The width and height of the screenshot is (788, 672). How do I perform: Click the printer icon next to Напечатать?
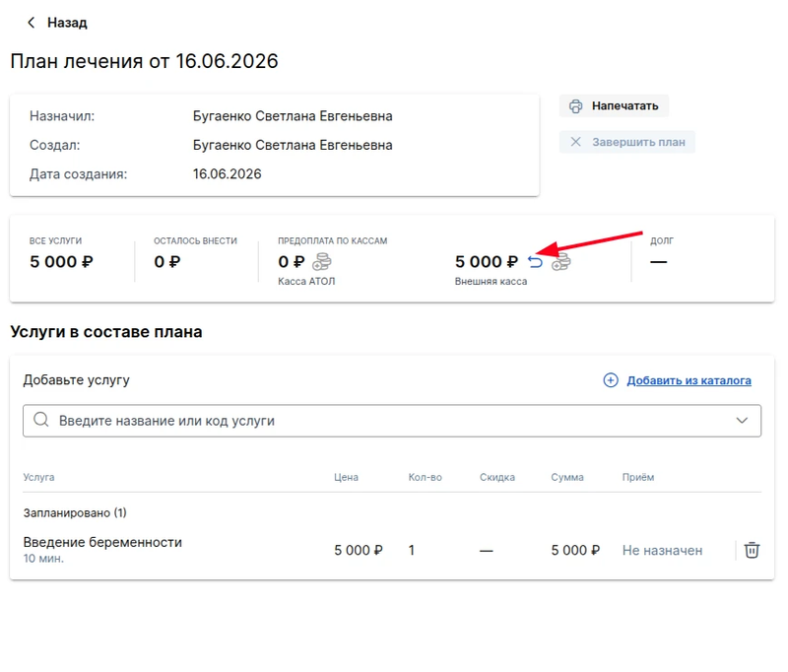(x=576, y=106)
